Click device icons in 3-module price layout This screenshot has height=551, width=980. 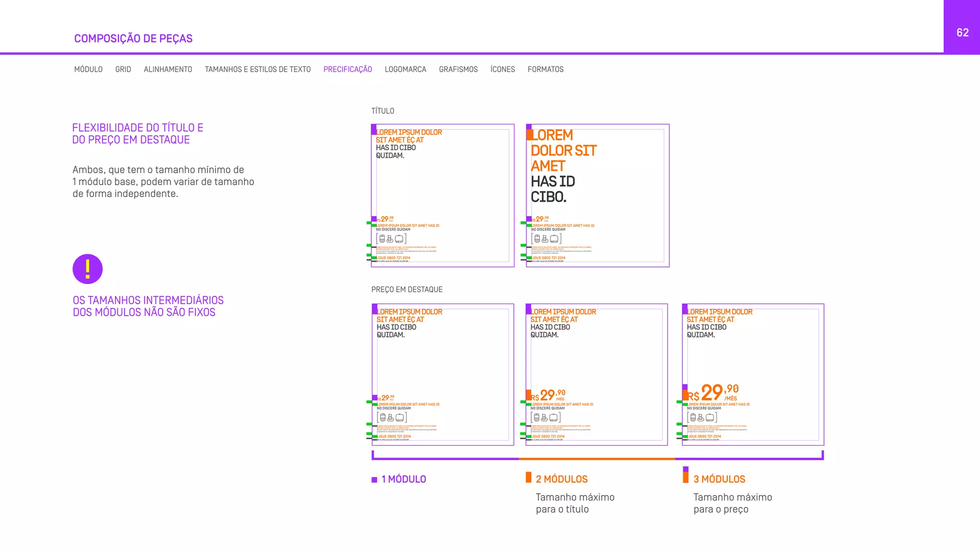tap(702, 418)
